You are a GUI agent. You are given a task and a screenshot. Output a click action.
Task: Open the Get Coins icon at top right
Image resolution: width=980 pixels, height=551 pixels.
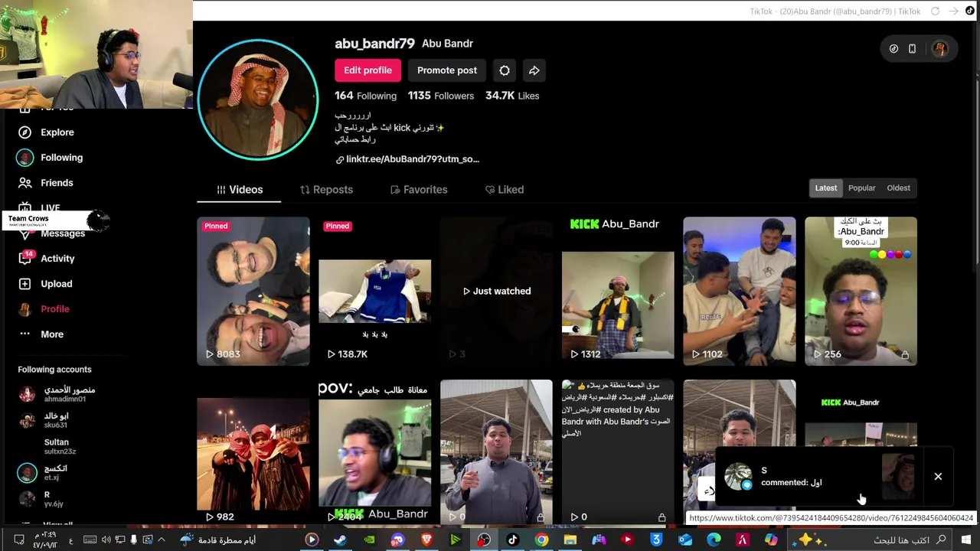pyautogui.click(x=893, y=49)
